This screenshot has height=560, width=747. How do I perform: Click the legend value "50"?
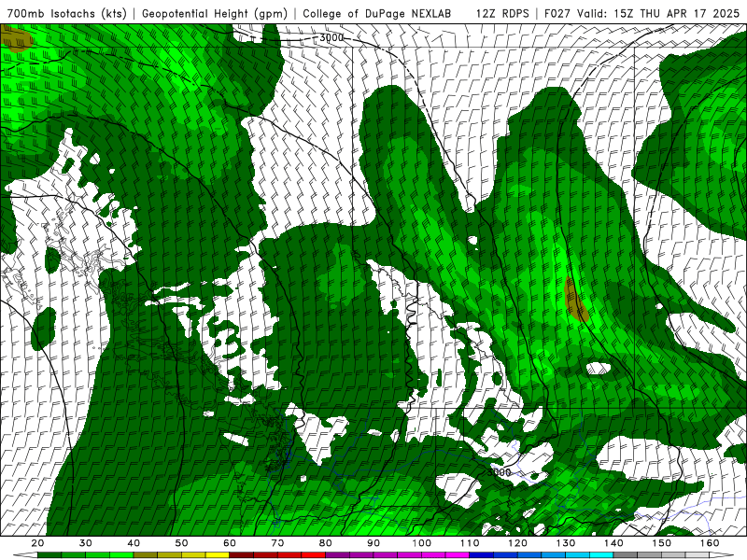coord(181,543)
